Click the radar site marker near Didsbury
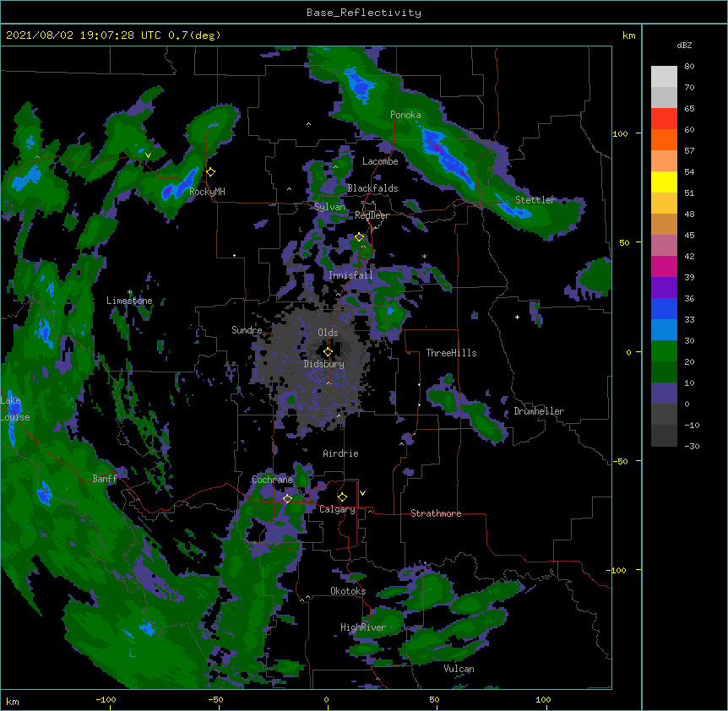The width and height of the screenshot is (728, 711). click(328, 352)
